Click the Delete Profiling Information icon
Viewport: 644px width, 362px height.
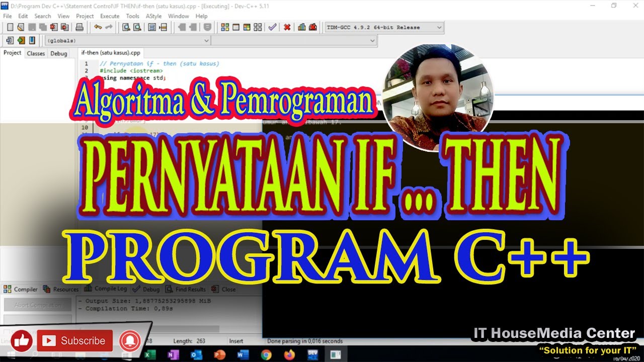click(313, 27)
